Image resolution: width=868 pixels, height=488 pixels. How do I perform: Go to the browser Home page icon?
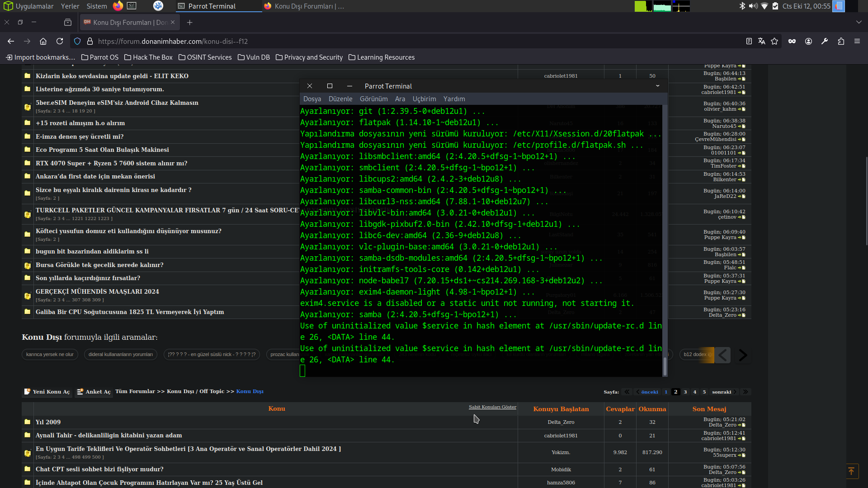tap(43, 41)
